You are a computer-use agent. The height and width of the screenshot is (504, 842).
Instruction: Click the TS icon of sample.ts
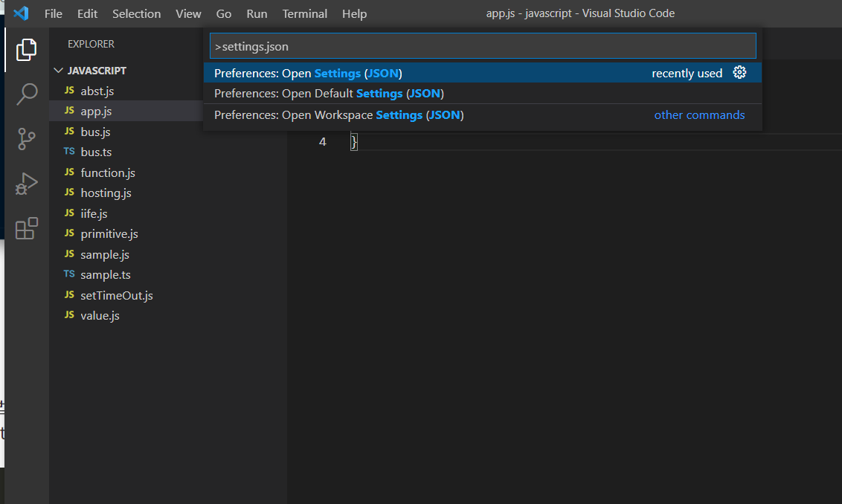point(69,274)
